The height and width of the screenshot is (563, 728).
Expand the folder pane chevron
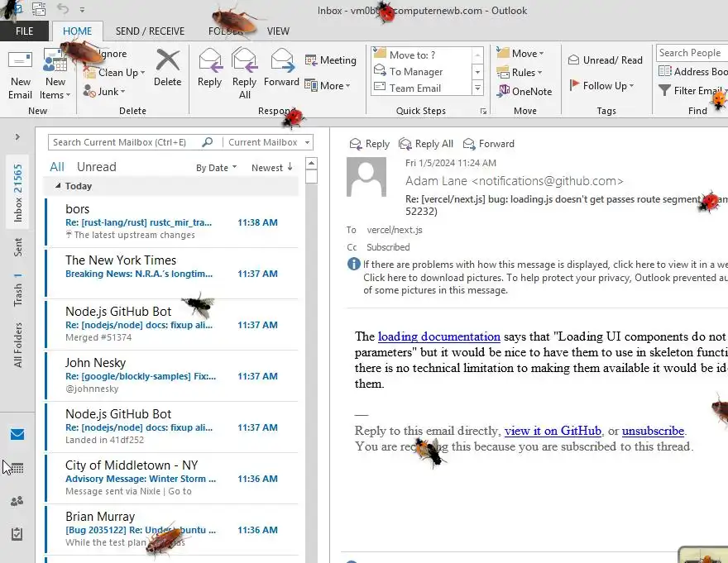[17, 137]
